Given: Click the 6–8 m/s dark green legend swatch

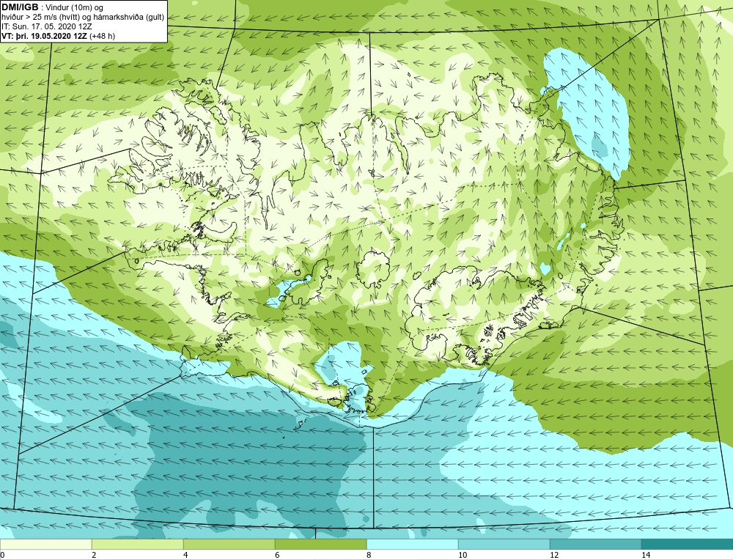Looking at the screenshot, I should (321, 544).
